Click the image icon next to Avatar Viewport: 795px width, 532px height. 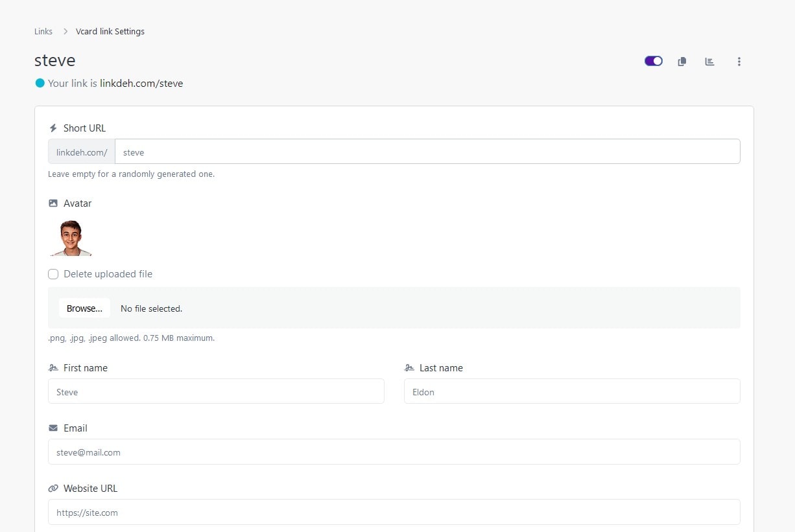[x=53, y=203]
